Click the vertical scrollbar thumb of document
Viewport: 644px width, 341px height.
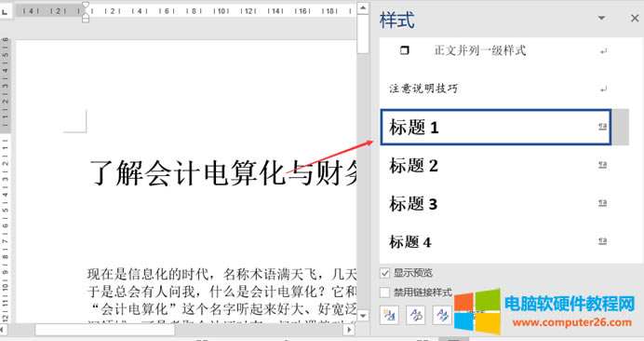(363, 34)
